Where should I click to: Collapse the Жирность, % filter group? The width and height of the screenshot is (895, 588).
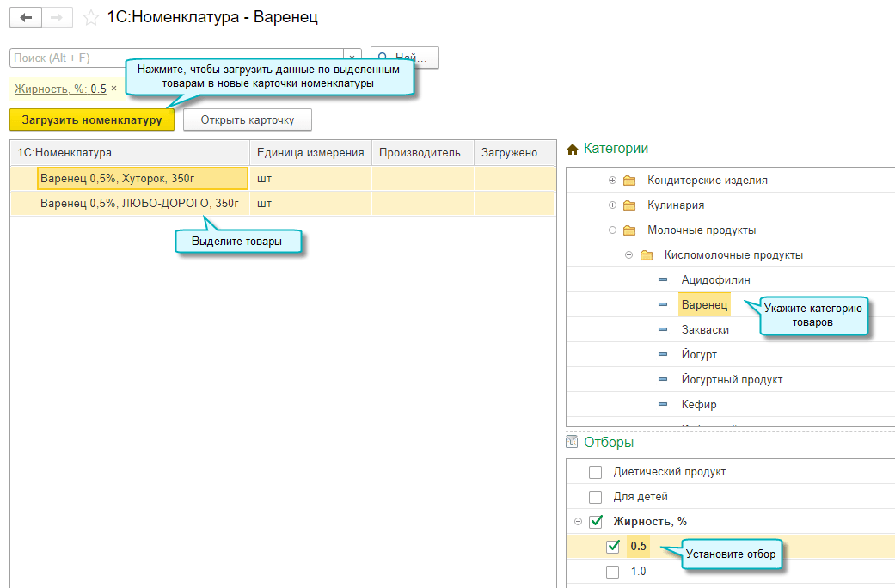click(578, 522)
